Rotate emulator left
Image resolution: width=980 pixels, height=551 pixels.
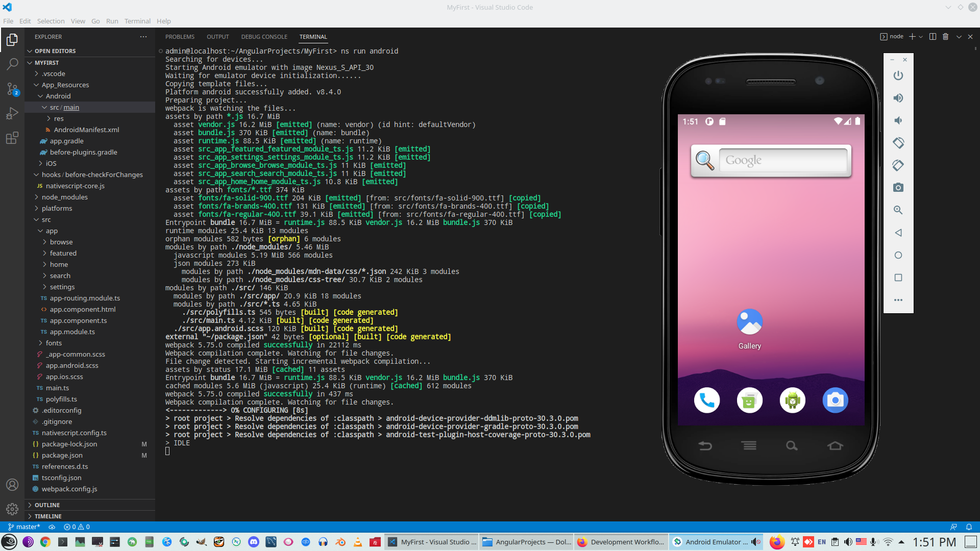(x=898, y=143)
